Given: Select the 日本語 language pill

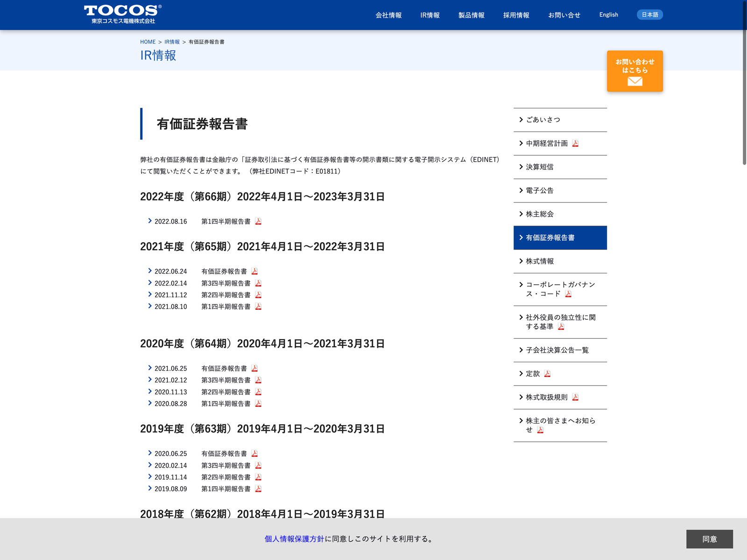Looking at the screenshot, I should coord(649,15).
